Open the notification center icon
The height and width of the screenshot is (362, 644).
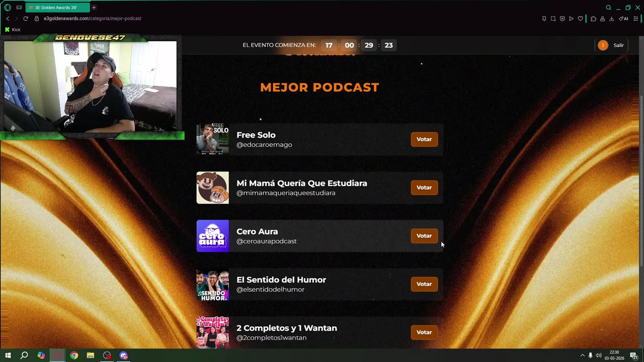coord(634,355)
